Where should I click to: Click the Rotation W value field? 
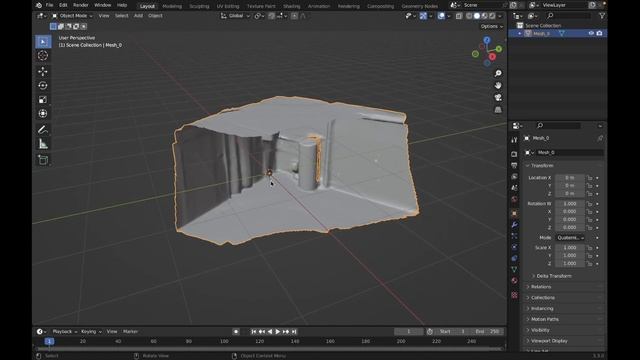coord(570,204)
